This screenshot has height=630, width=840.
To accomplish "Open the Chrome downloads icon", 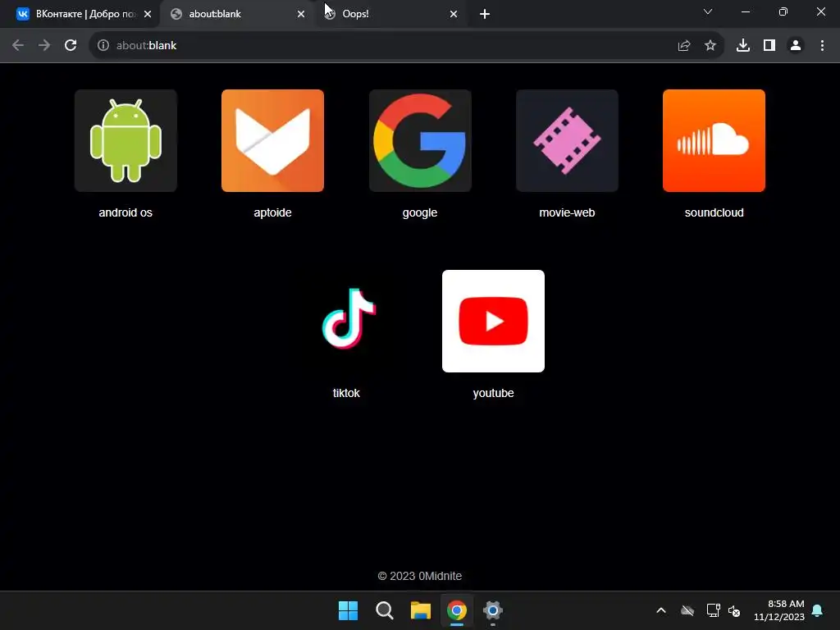I will (742, 46).
